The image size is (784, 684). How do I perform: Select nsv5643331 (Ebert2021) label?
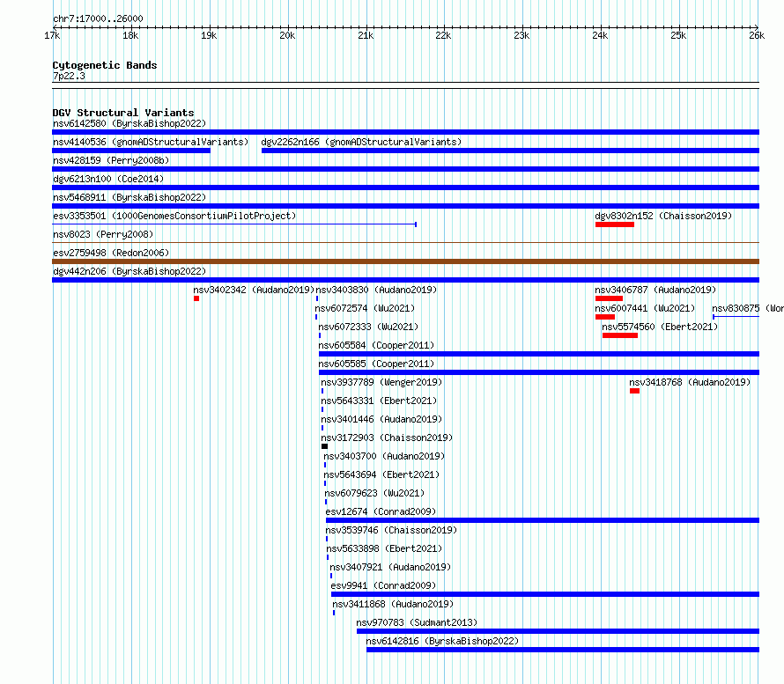[x=379, y=401]
